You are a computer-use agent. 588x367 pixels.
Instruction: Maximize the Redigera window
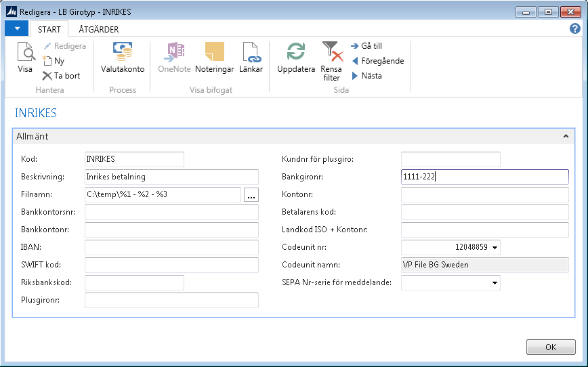(x=548, y=12)
